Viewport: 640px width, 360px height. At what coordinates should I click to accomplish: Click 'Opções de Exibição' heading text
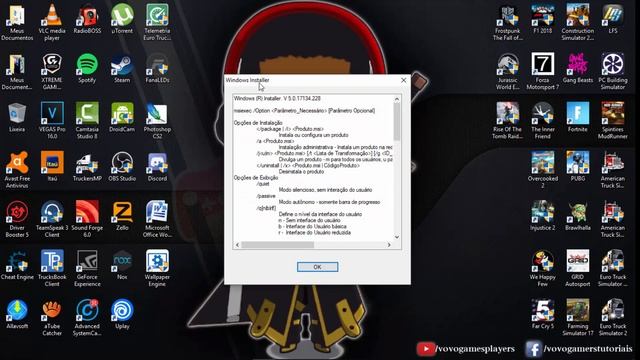[256, 178]
